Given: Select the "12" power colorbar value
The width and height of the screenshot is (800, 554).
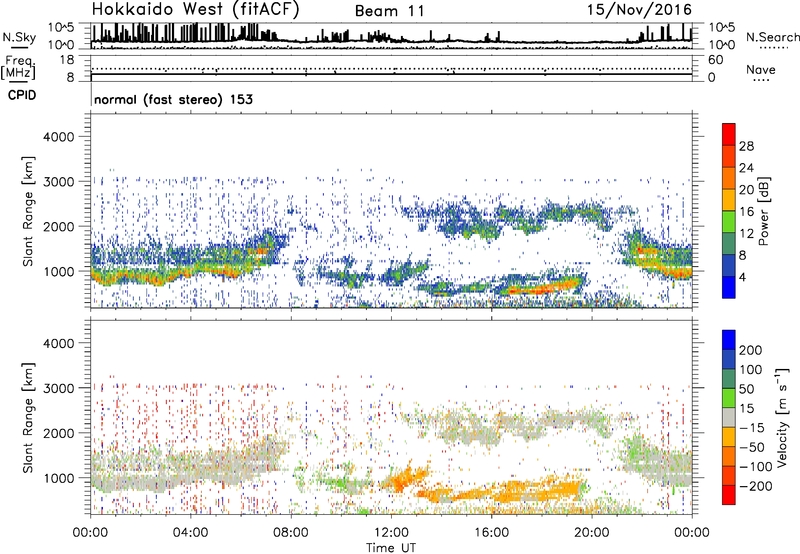Looking at the screenshot, I should coord(746,234).
